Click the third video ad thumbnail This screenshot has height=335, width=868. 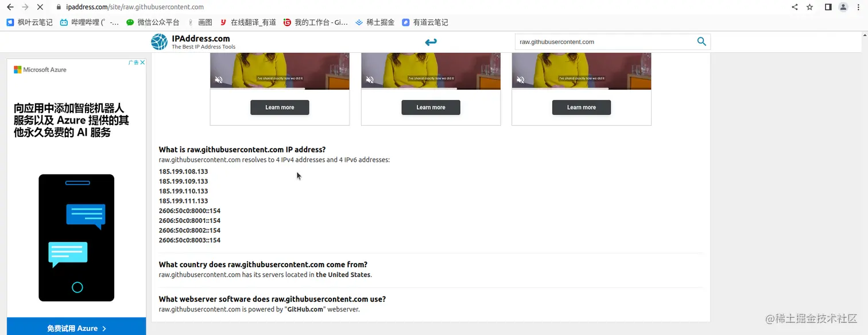coord(582,71)
